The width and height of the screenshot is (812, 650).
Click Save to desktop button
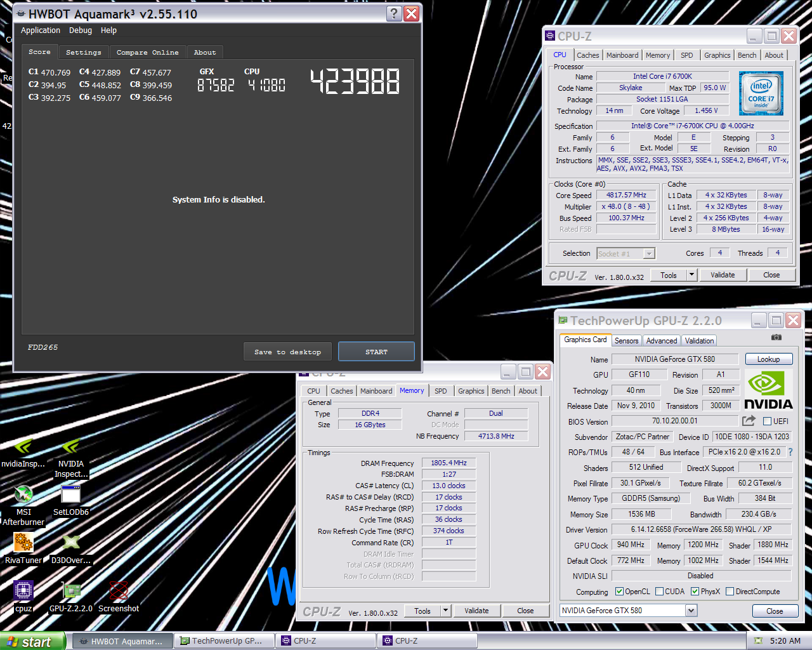[x=287, y=352]
